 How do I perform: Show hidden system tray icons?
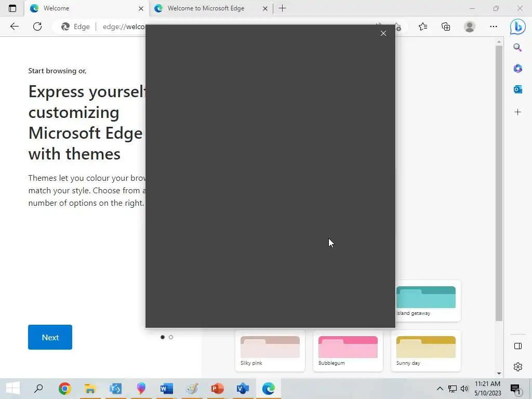(440, 389)
